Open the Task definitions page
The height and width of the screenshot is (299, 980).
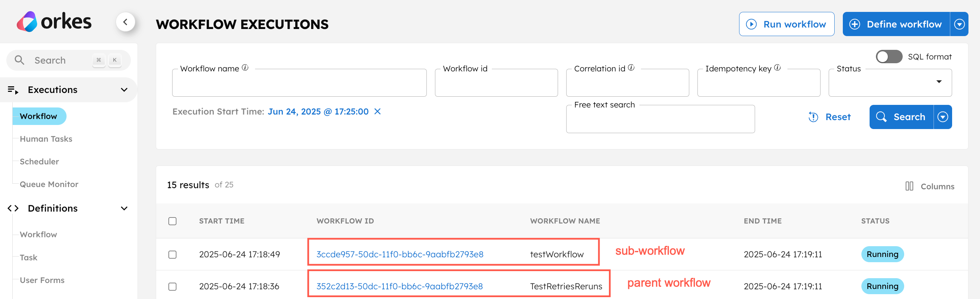(x=29, y=258)
